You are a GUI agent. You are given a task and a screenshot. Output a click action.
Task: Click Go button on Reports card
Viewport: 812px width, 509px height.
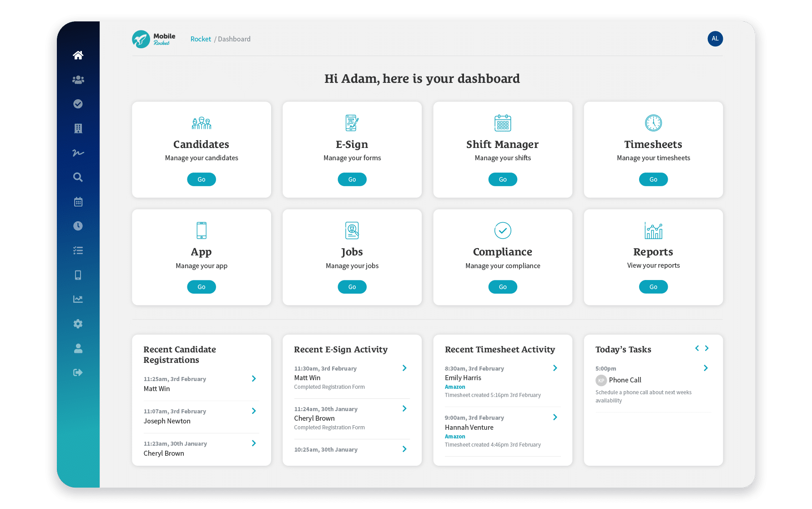pyautogui.click(x=653, y=287)
